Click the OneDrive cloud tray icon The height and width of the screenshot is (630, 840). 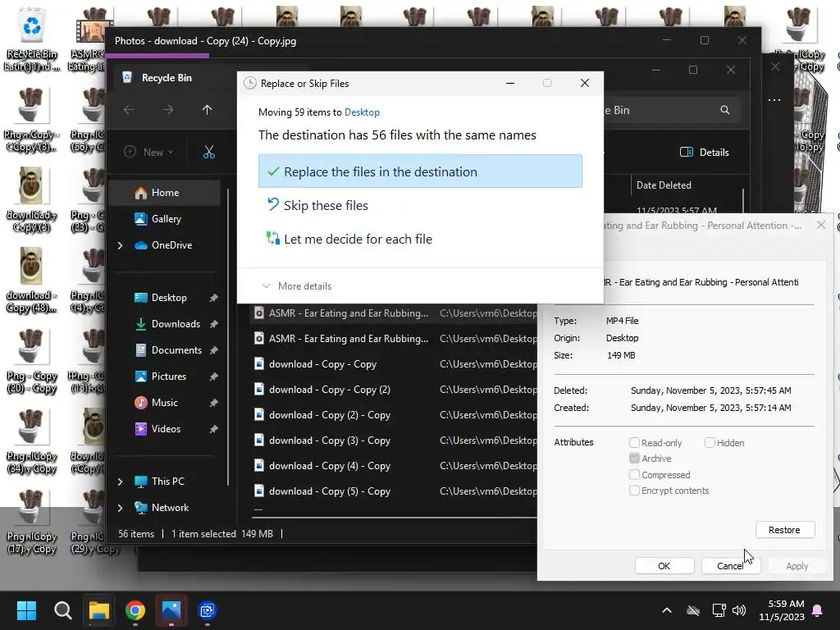pos(693,610)
